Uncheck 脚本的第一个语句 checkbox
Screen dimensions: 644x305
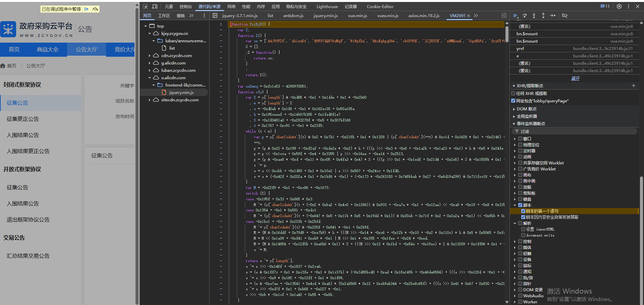[523, 211]
